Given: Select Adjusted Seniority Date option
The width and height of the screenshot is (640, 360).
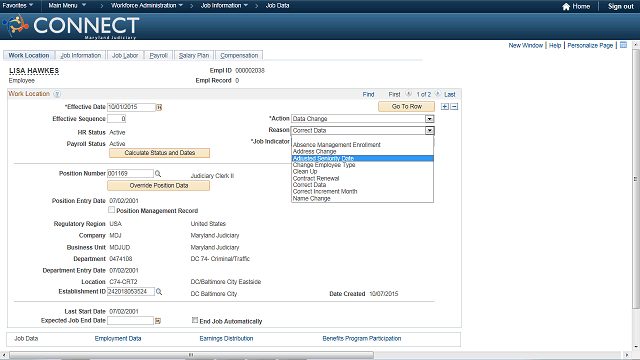Looking at the screenshot, I should pyautogui.click(x=362, y=158).
